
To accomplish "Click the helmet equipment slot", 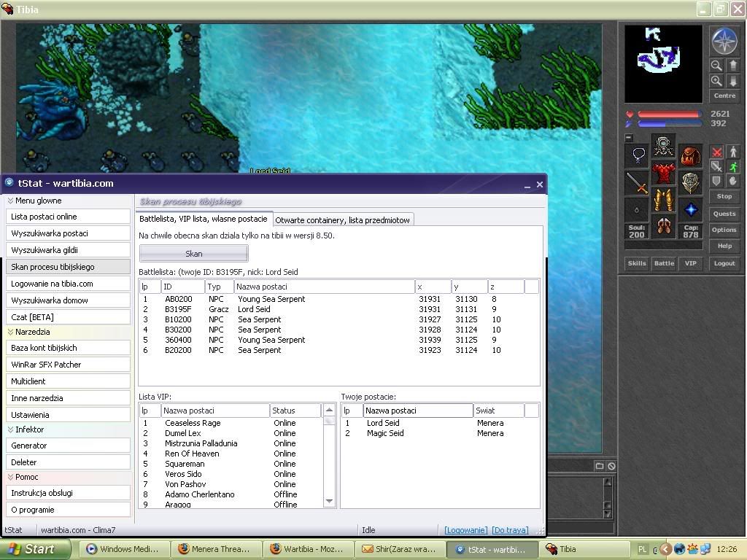I will pos(664,146).
